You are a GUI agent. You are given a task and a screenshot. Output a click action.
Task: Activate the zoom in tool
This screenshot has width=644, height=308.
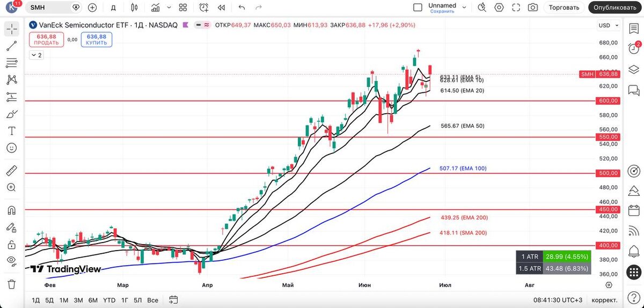[12, 188]
